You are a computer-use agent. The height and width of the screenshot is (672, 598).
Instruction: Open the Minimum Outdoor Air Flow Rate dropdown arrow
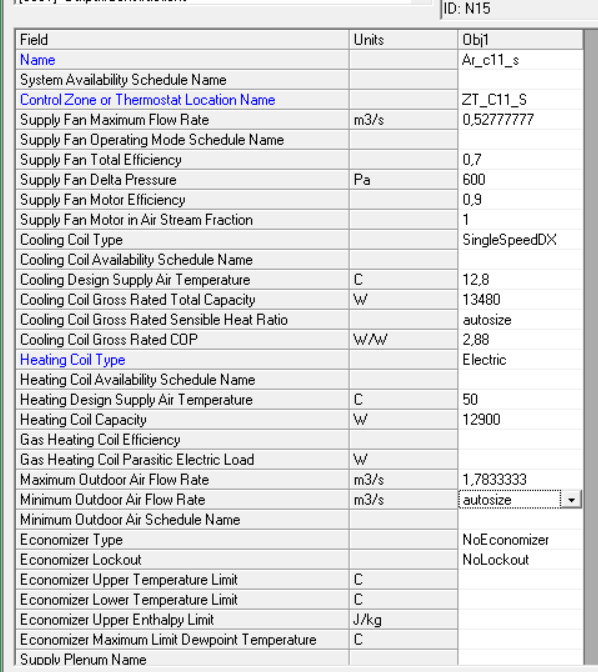tap(571, 500)
